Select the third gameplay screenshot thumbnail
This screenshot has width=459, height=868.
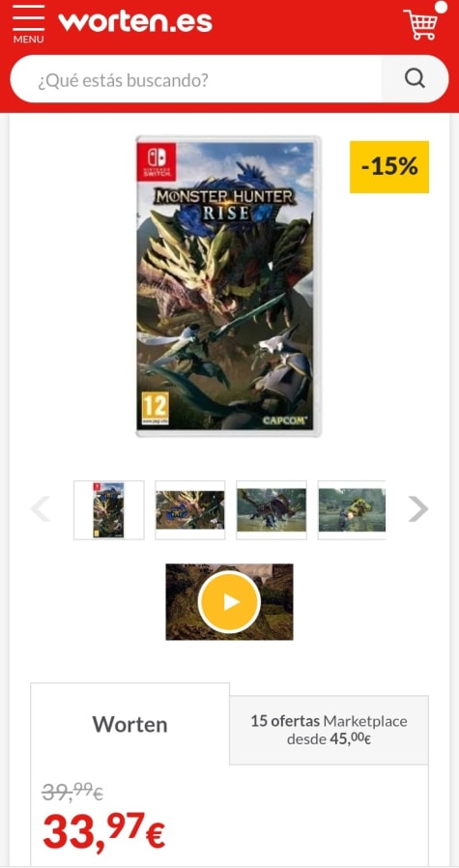272,509
